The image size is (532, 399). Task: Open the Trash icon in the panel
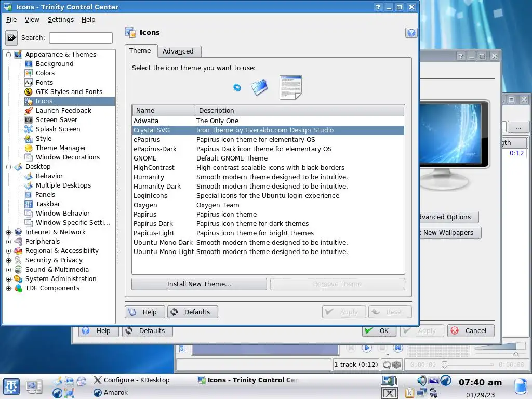click(x=520, y=387)
